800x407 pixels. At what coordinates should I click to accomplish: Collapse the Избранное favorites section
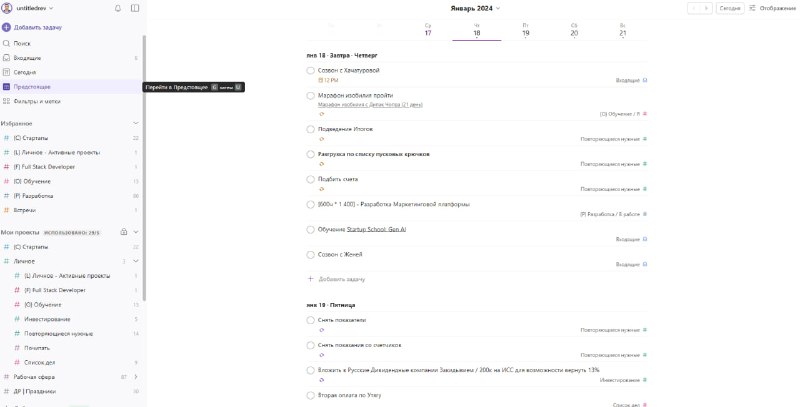coord(136,123)
